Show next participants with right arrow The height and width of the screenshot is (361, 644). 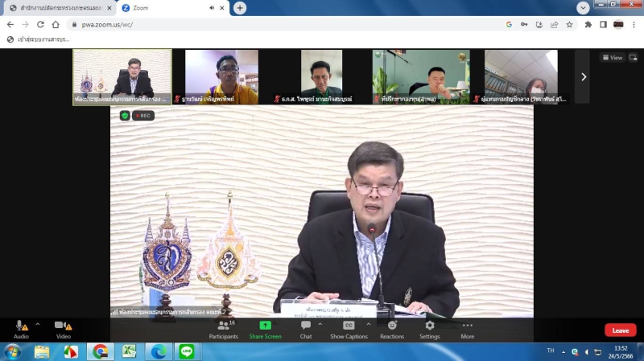pos(583,76)
